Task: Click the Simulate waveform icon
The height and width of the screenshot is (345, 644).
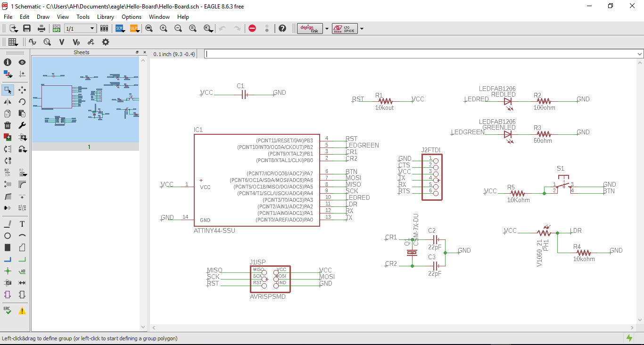Action: 32,42
